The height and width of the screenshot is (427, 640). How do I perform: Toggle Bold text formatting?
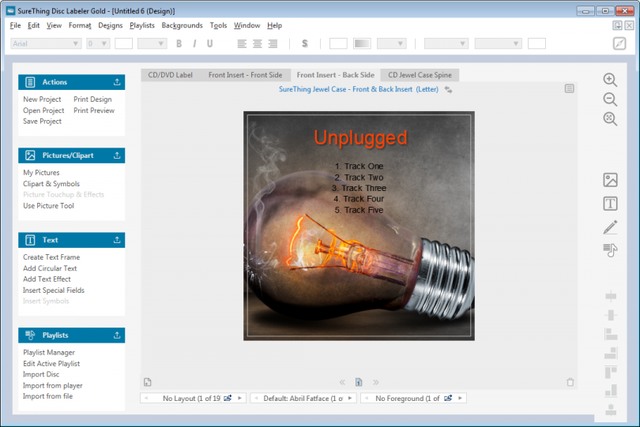coord(180,44)
